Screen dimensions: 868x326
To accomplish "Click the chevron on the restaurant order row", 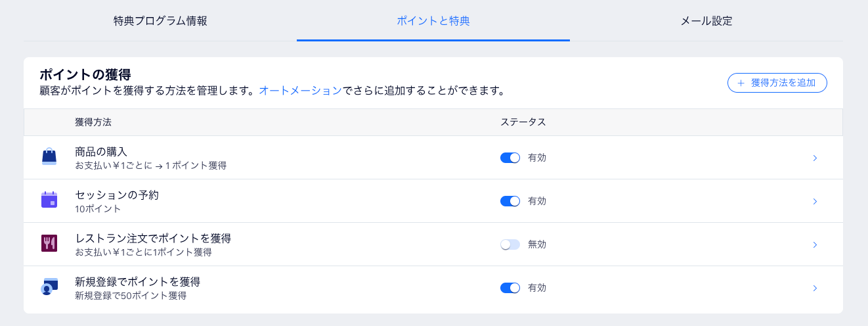I will tap(815, 244).
